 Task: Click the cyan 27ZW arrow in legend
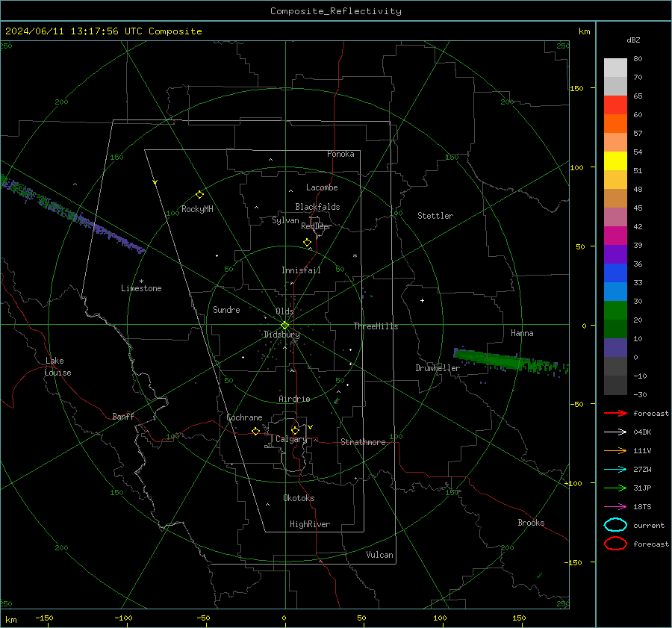pos(615,470)
